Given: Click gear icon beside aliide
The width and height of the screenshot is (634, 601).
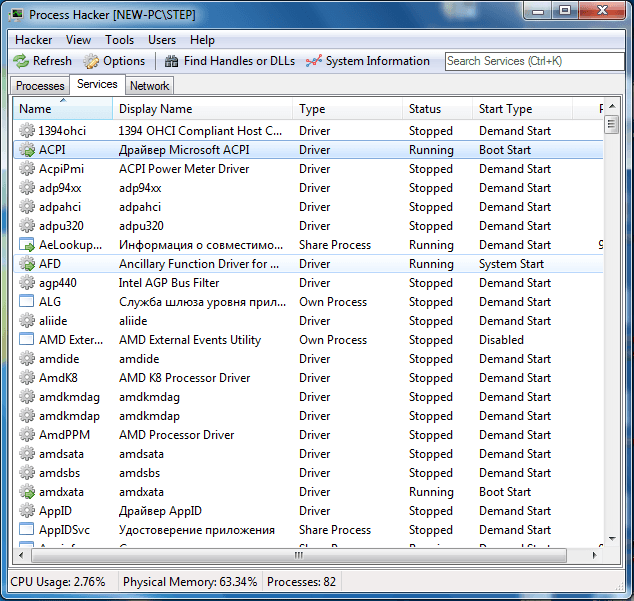Looking at the screenshot, I should (x=27, y=321).
